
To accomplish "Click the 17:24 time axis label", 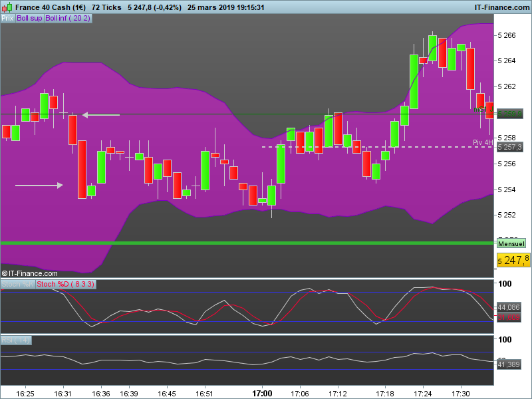I will click(423, 394).
